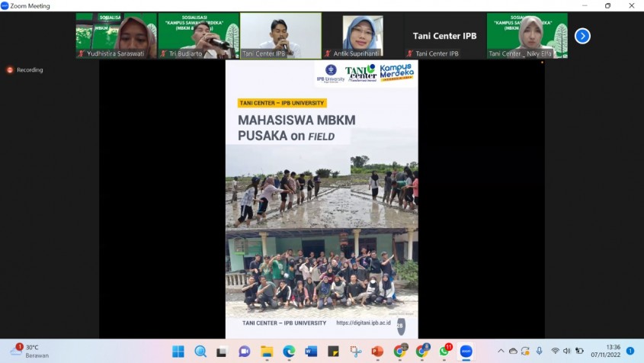Open the notification center badge
Viewport: 644px width, 363px height.
pyautogui.click(x=630, y=351)
